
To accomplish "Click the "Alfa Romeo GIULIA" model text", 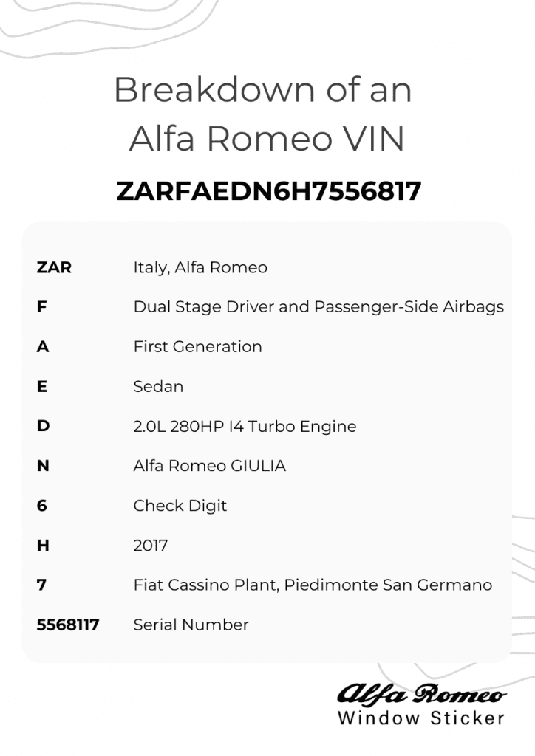I will click(209, 467).
